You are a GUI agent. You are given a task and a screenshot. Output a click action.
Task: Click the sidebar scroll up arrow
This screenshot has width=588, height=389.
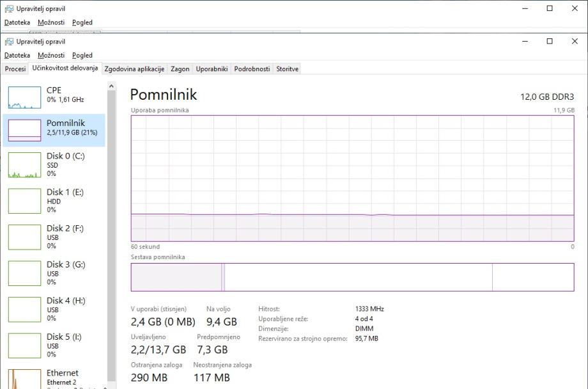pyautogui.click(x=111, y=86)
